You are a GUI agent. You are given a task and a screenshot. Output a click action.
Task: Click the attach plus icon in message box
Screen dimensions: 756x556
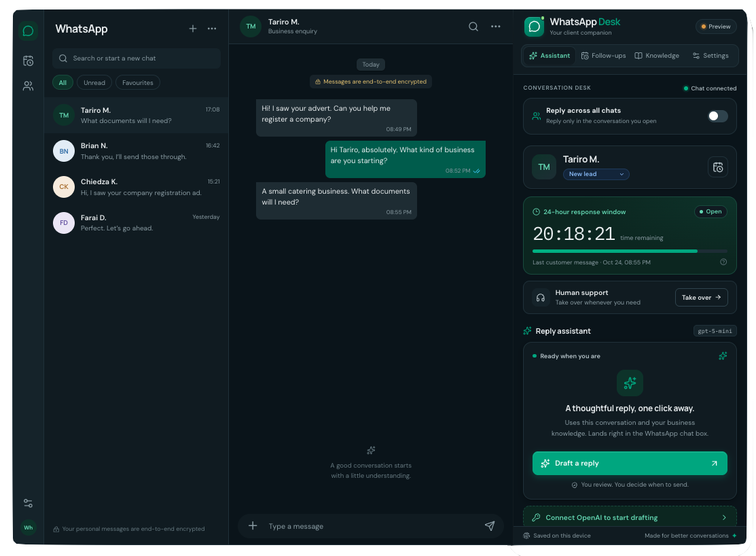click(x=253, y=525)
